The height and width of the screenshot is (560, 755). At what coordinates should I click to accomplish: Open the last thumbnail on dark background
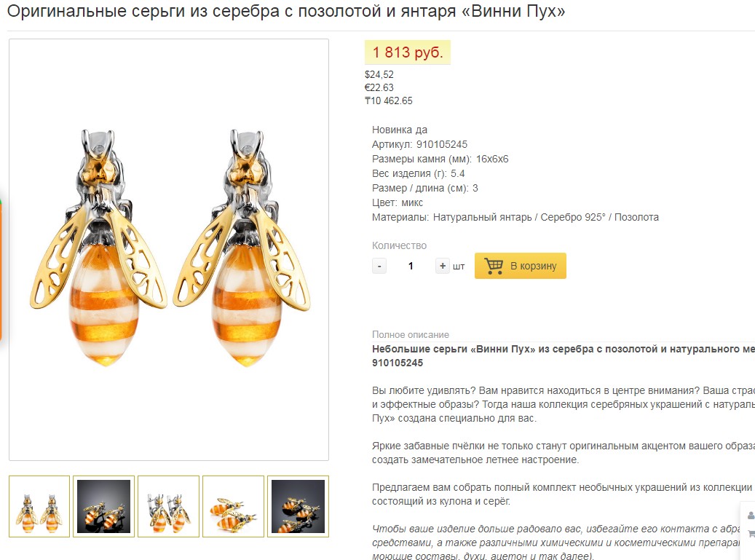[x=298, y=506]
